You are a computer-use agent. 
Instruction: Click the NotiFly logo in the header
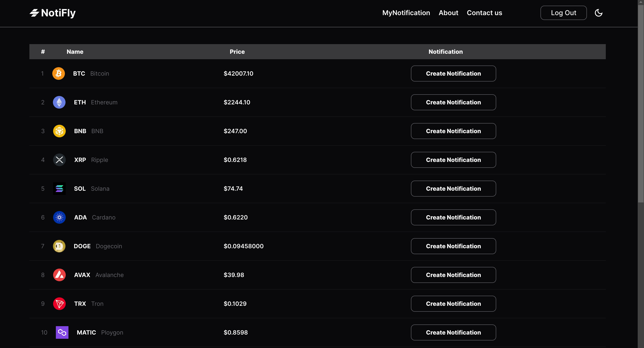52,13
